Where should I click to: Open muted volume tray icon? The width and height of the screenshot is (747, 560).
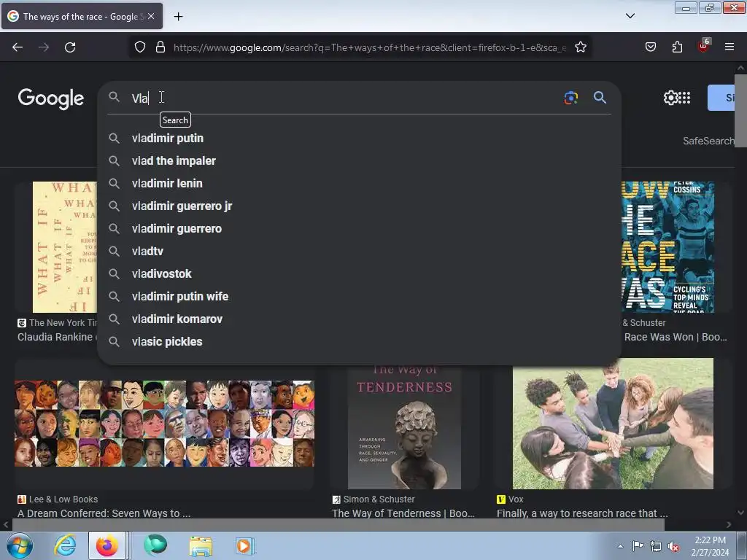point(673,546)
